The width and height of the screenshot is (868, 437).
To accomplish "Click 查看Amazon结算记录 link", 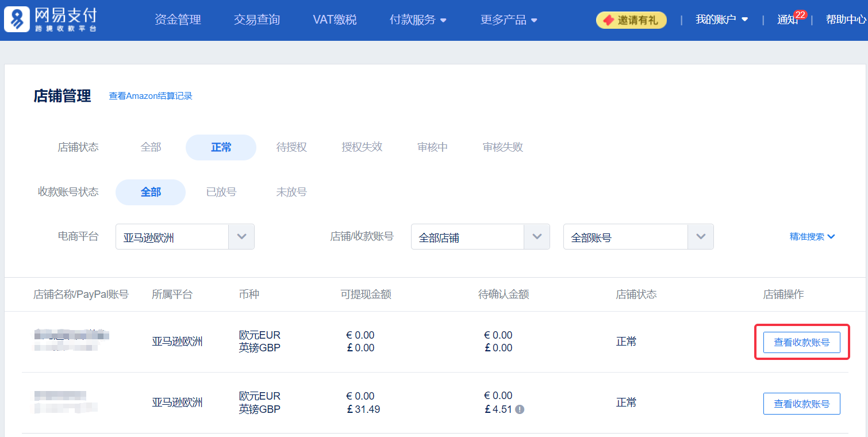I will tap(151, 96).
